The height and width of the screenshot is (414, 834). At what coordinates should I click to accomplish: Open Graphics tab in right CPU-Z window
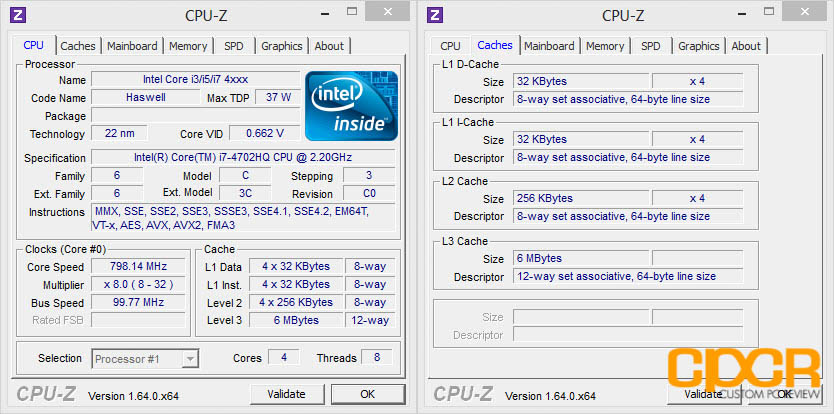tap(698, 46)
